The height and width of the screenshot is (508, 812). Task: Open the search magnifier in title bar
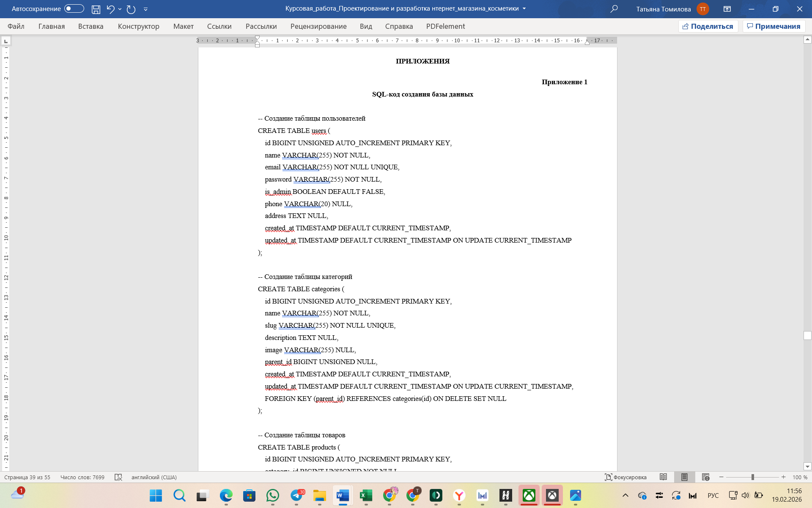pos(614,9)
